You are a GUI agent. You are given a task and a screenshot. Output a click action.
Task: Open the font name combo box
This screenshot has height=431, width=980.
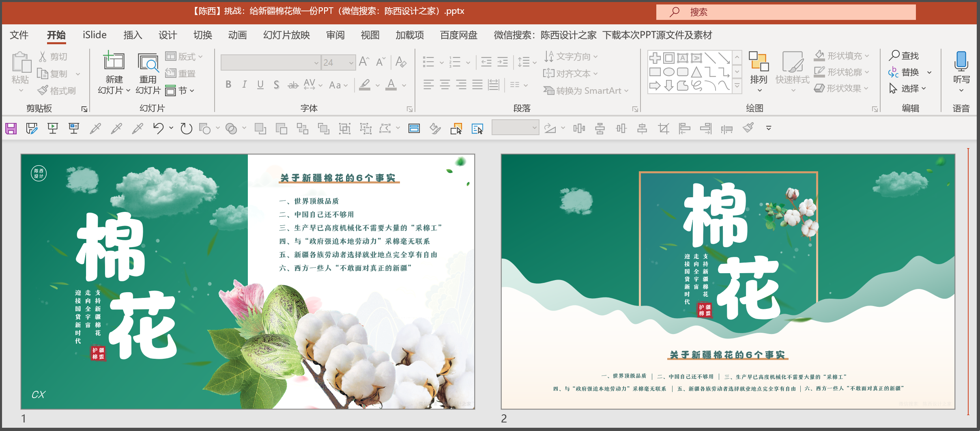pyautogui.click(x=271, y=62)
